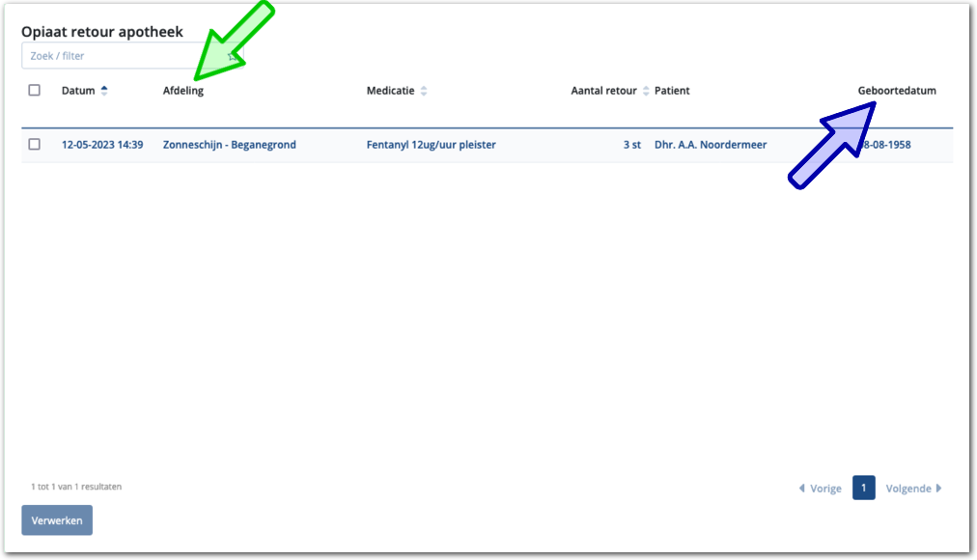Viewport: 977px width, 560px height.
Task: Check the box for the 12-05-2023 row
Action: coord(35,145)
